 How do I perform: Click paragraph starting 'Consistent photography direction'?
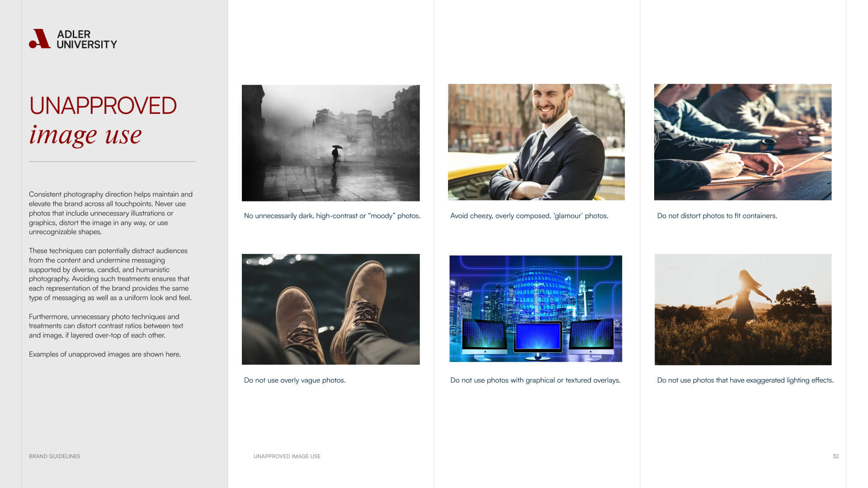(x=111, y=213)
